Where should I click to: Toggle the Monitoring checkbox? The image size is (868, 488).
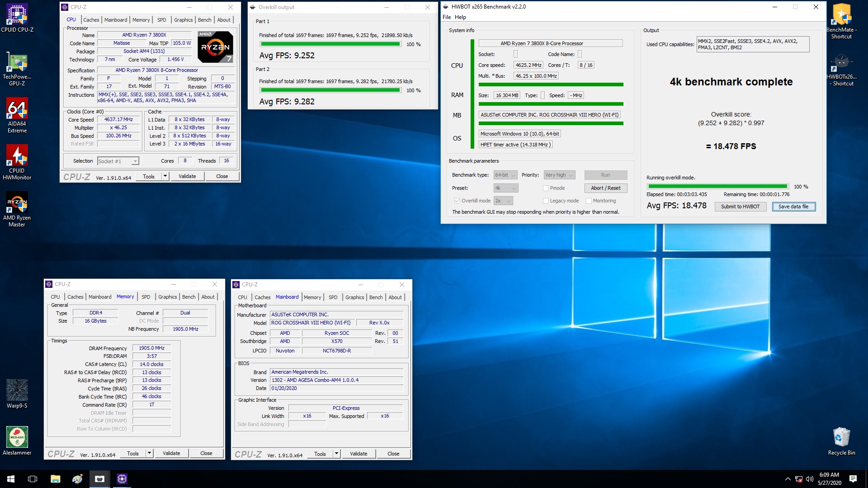[589, 201]
